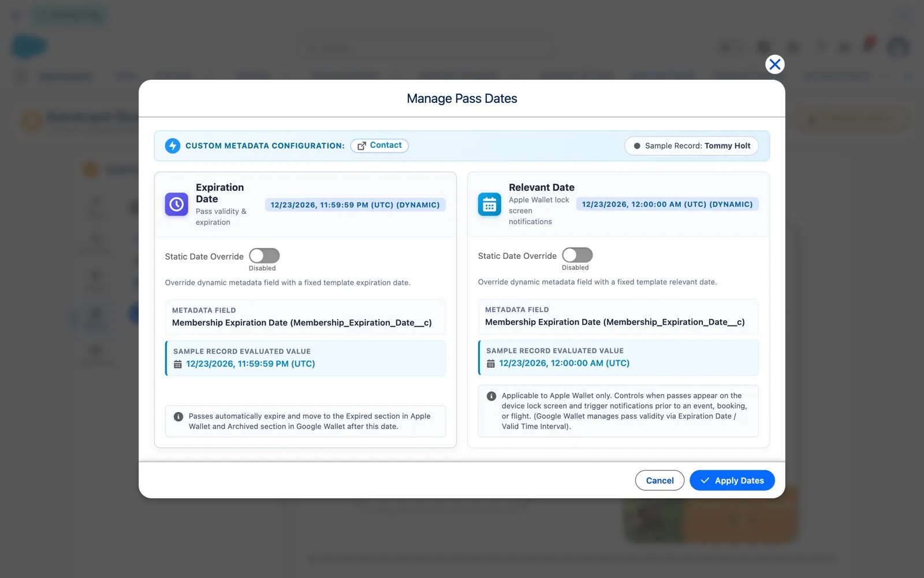
Task: Click the Relevant Date card heading
Action: (x=542, y=187)
